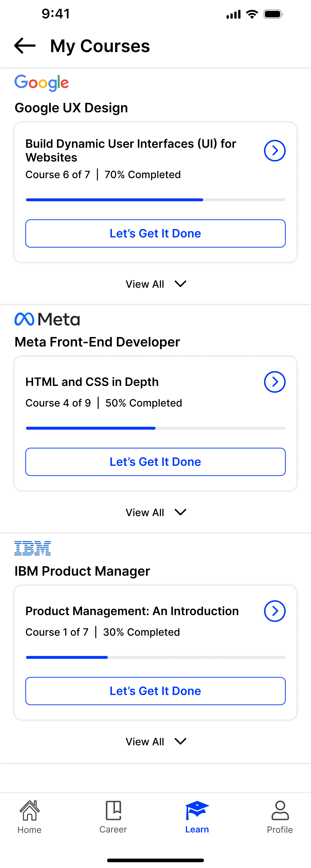The image size is (311, 868).
Task: Go to the Home tab
Action: 30,817
